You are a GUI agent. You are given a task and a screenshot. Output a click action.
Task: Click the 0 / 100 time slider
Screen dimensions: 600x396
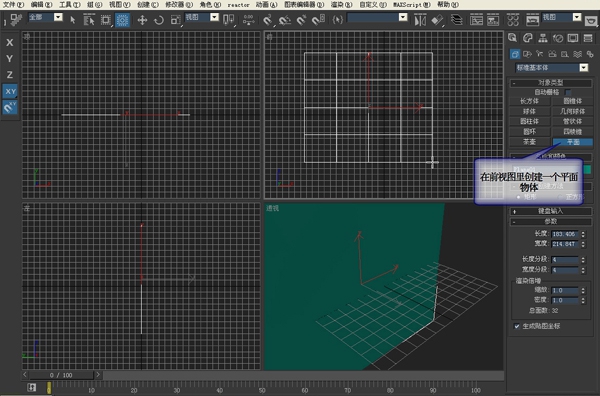pyautogui.click(x=61, y=375)
